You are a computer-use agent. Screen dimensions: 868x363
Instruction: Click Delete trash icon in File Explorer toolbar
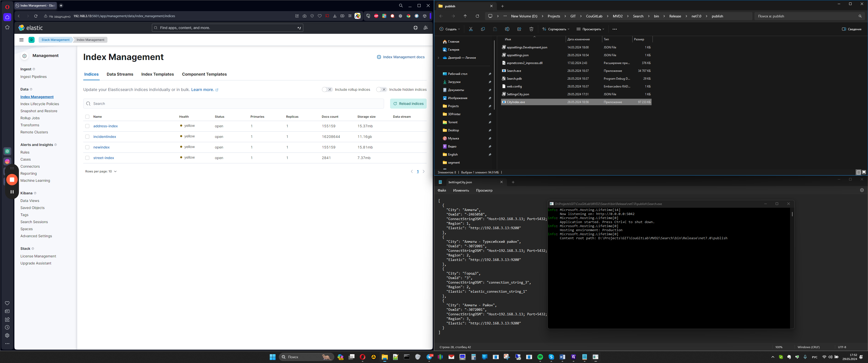(531, 29)
